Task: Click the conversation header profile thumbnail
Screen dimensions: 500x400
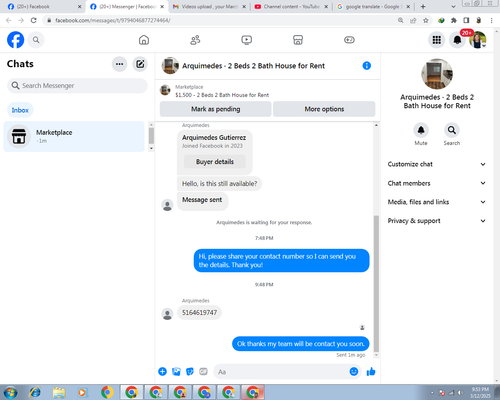Action: coord(170,66)
